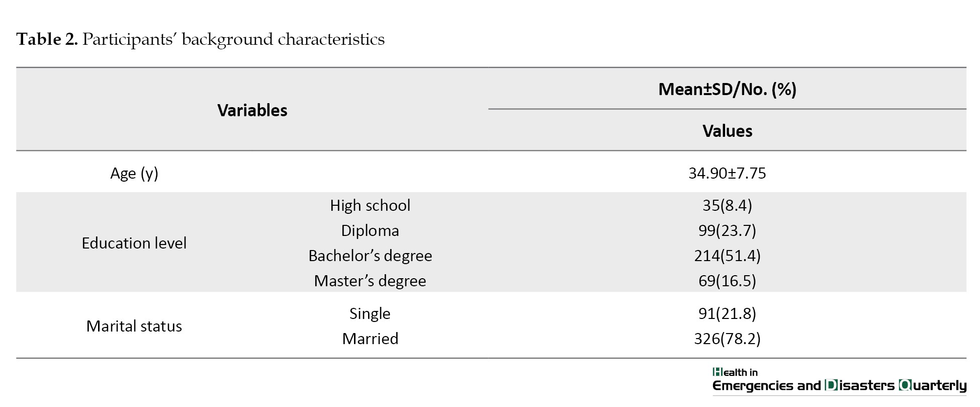
Task: Click the Marital status row label
Action: [x=134, y=326]
